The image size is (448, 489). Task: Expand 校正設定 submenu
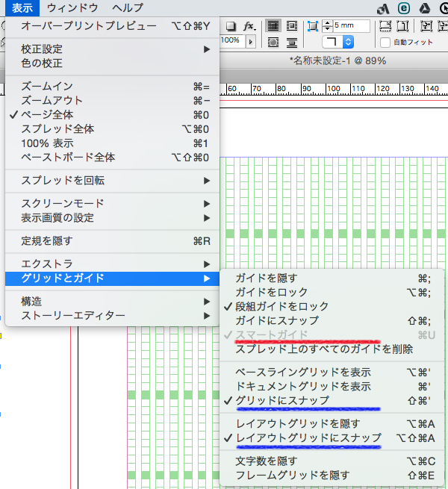[x=112, y=49]
